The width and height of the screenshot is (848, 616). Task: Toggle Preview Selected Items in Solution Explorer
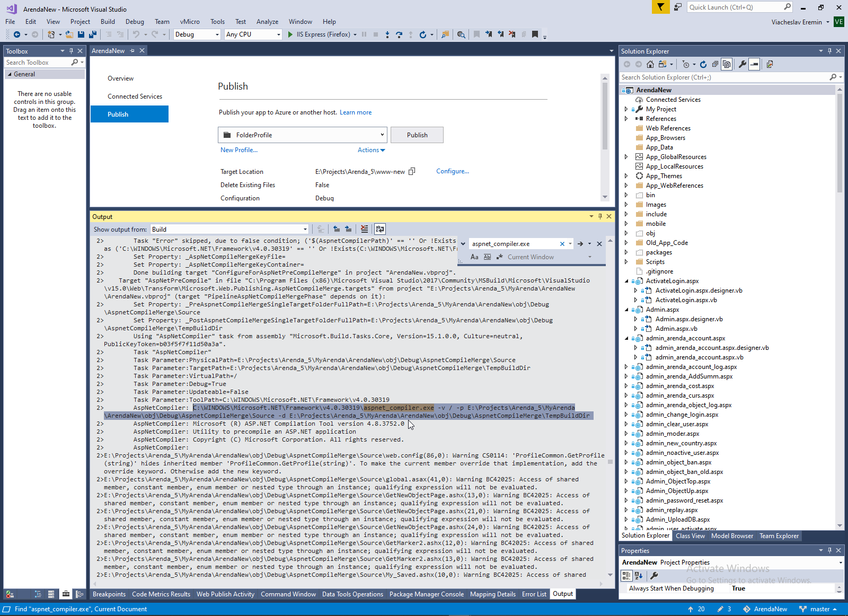tap(754, 64)
